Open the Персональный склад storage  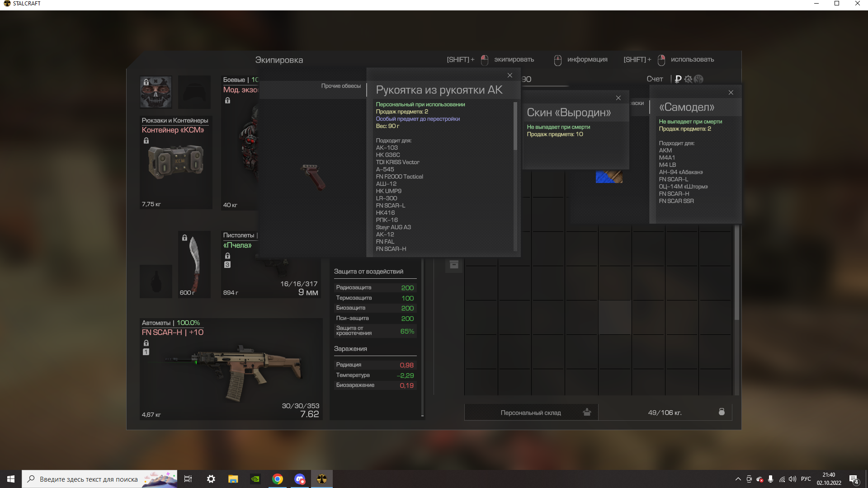531,413
